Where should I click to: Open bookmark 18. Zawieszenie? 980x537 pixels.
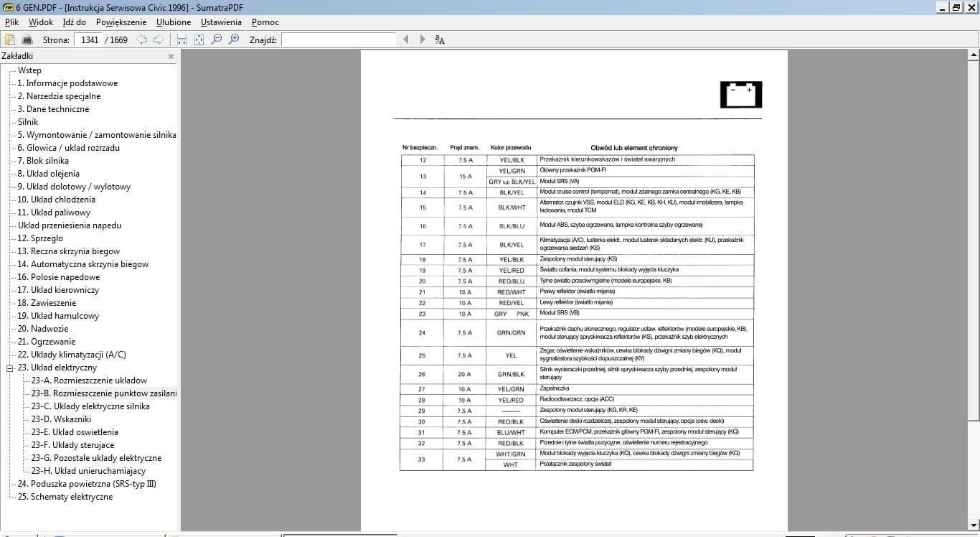click(48, 303)
